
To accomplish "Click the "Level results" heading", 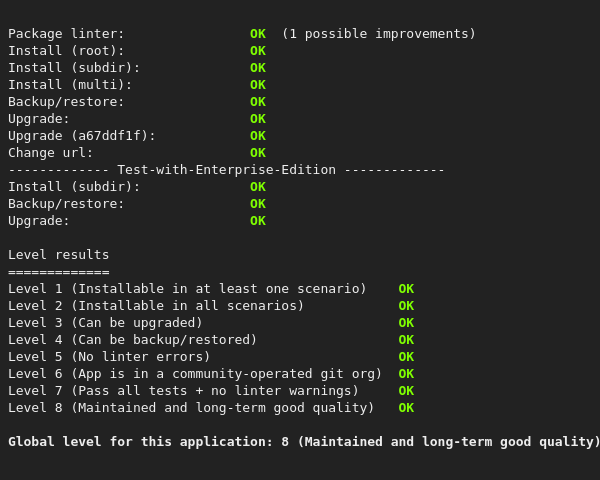I will [59, 255].
